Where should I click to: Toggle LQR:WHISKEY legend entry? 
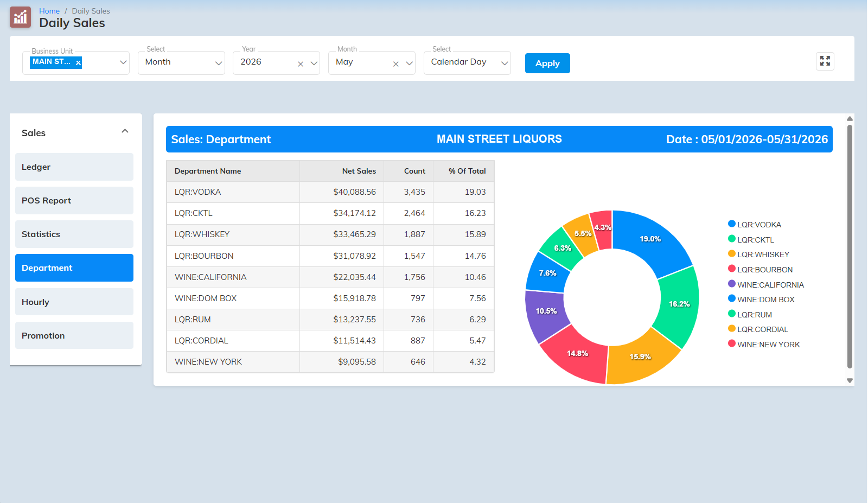click(x=758, y=254)
